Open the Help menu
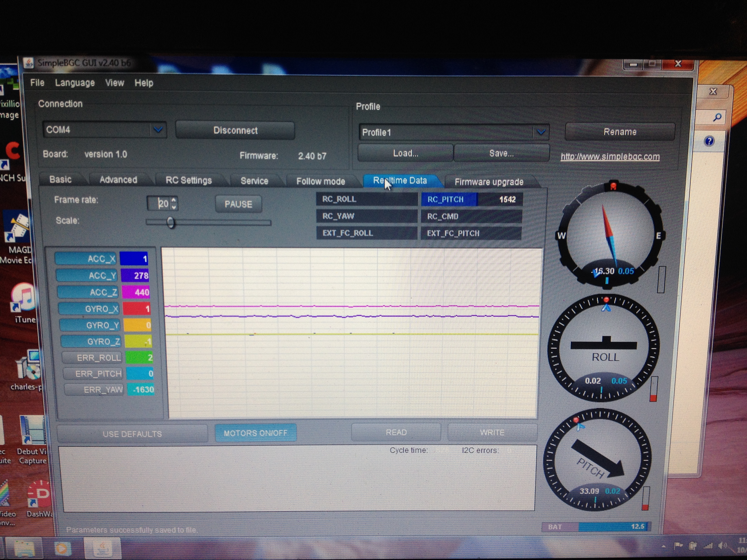The width and height of the screenshot is (747, 560). click(x=143, y=83)
